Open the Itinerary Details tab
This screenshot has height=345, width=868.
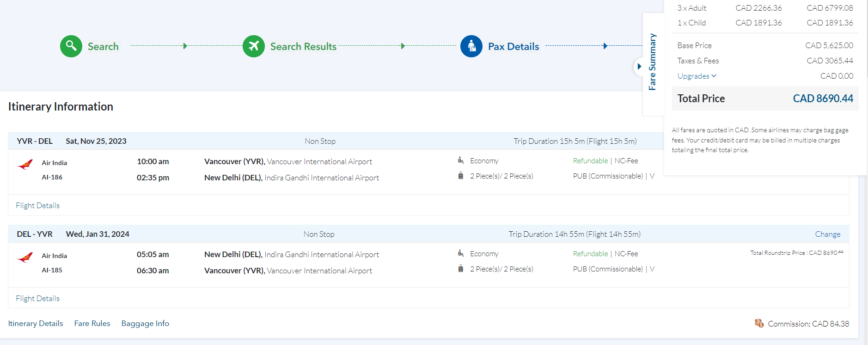[x=36, y=323]
